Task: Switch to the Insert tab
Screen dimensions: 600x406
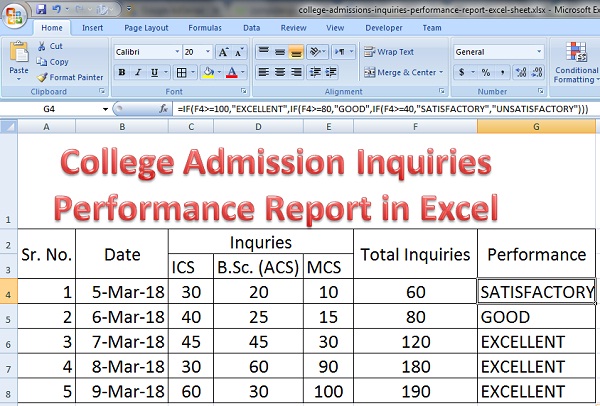Action: pos(92,28)
